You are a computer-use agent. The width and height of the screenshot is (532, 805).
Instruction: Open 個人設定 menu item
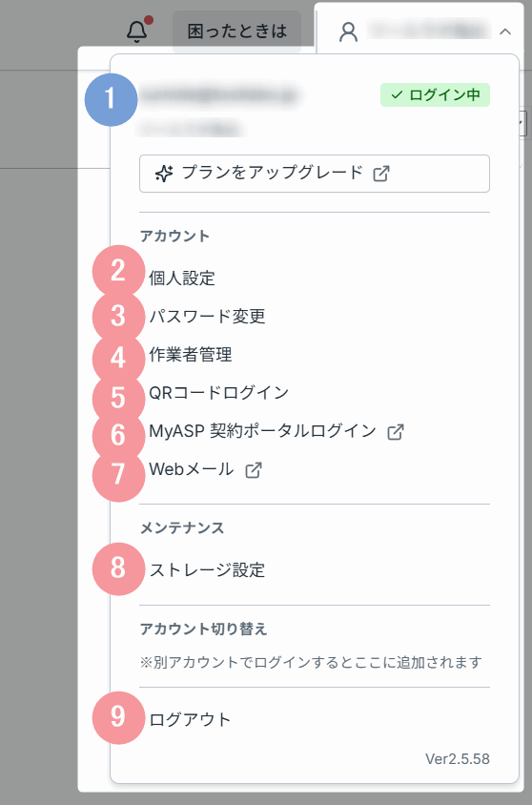point(182,279)
